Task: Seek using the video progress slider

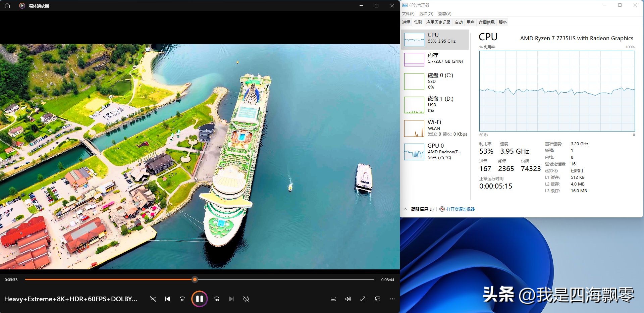Action: (195, 279)
